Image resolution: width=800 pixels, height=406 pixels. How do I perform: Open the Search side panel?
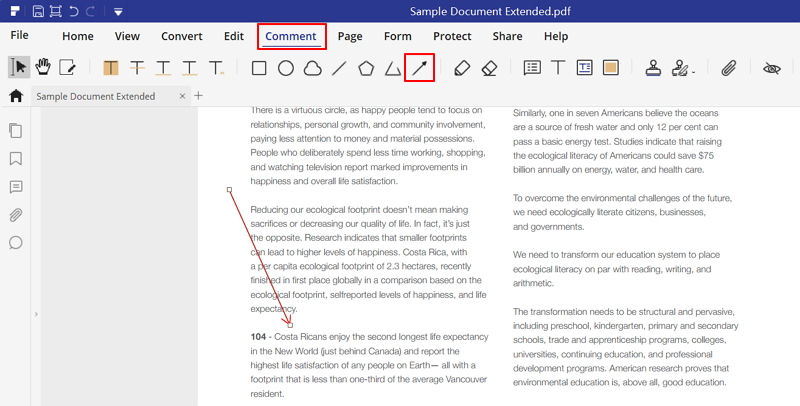16,243
